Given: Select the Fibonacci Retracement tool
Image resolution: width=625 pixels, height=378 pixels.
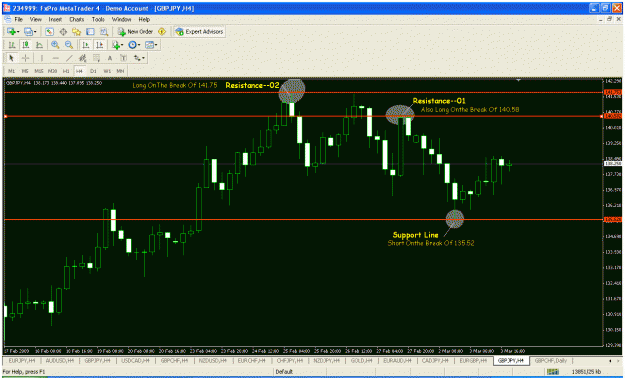Looking at the screenshot, I should coord(96,58).
